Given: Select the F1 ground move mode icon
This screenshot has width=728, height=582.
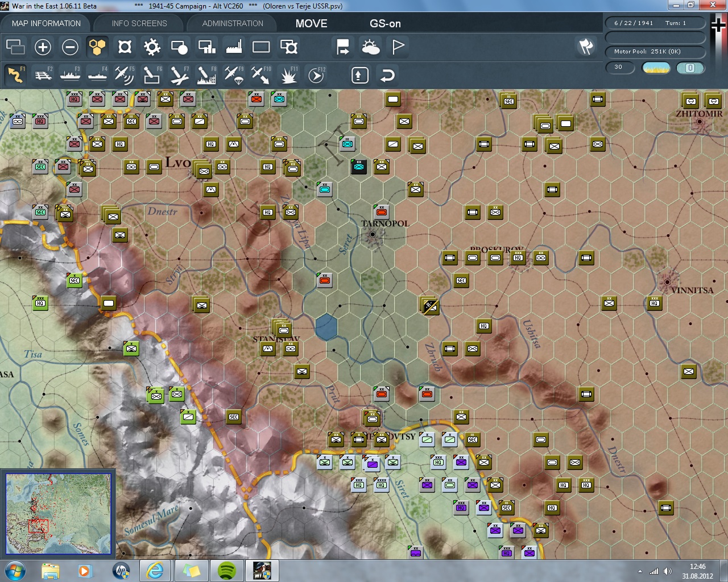Looking at the screenshot, I should click(15, 75).
